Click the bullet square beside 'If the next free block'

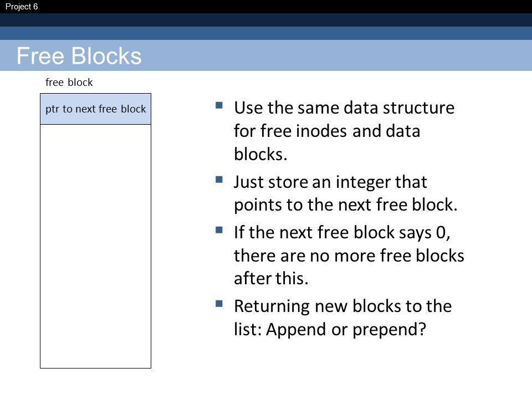tap(219, 230)
